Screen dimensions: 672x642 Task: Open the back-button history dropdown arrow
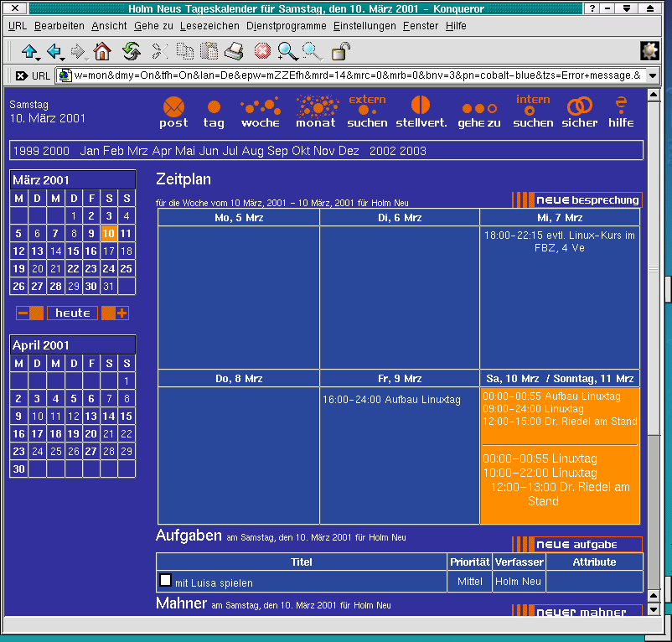[x=63, y=60]
